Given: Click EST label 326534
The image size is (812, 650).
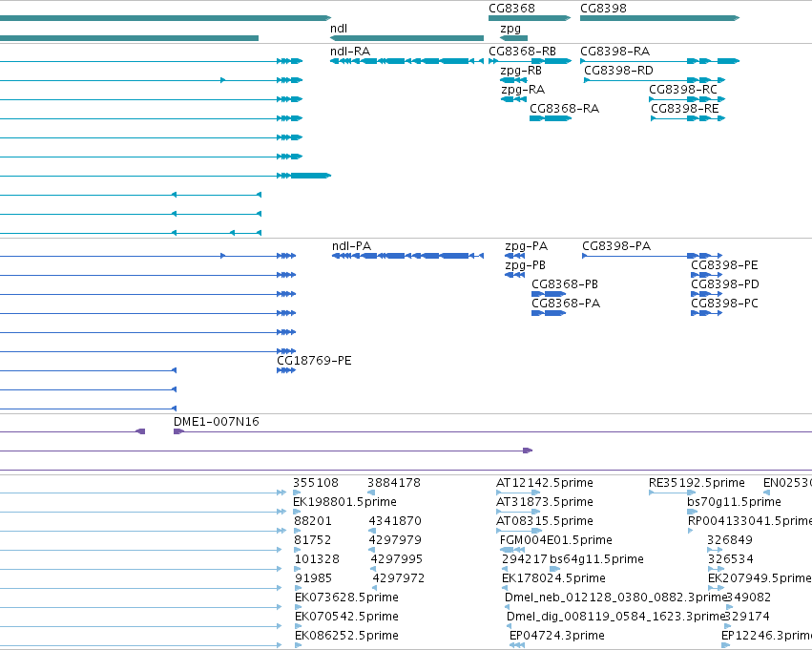Looking at the screenshot, I should (731, 559).
